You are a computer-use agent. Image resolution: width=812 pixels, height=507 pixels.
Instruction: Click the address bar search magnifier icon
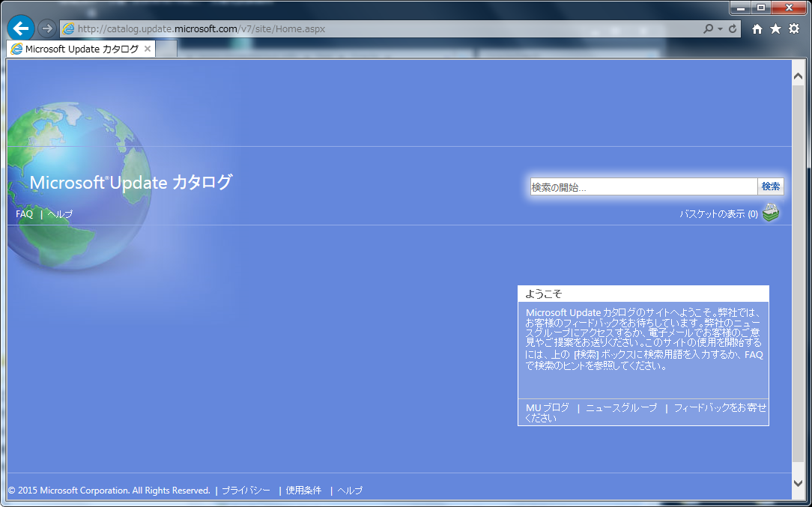709,28
